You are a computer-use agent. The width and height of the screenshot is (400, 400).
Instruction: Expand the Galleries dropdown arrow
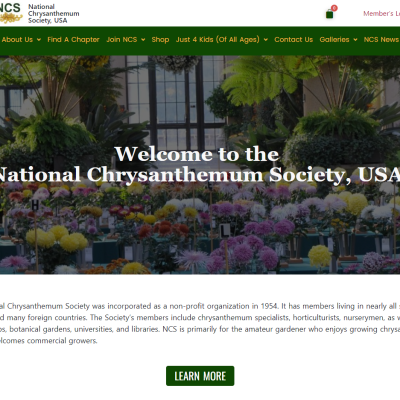(355, 40)
